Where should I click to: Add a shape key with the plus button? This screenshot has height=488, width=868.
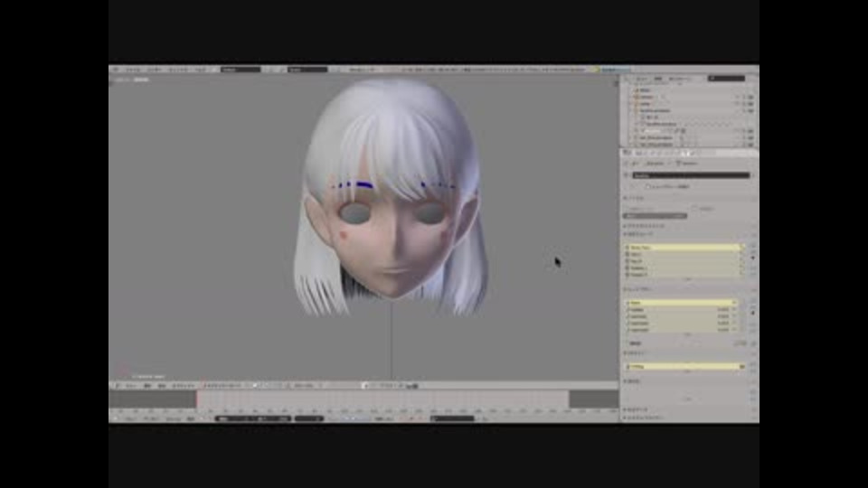tap(753, 302)
